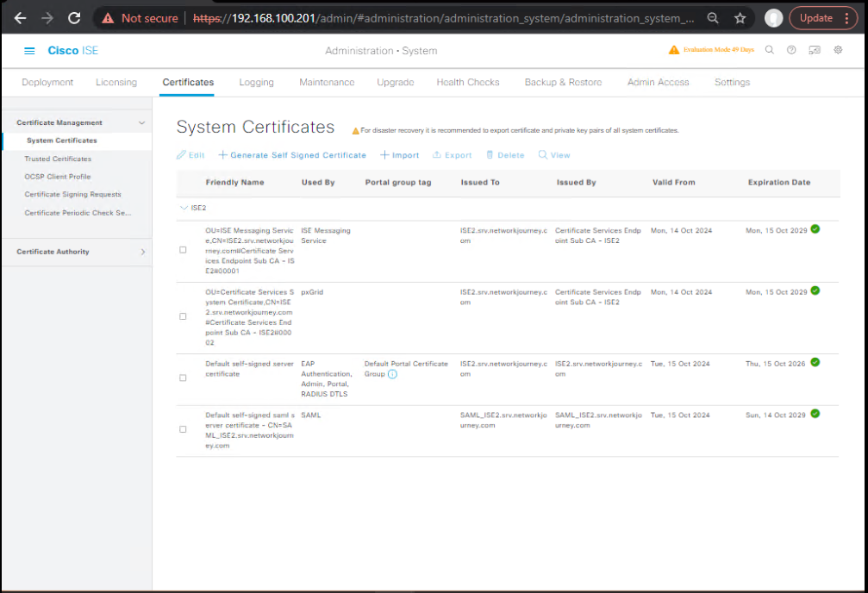The width and height of the screenshot is (868, 593).
Task: Open the ISE settings gear icon
Action: coord(838,50)
